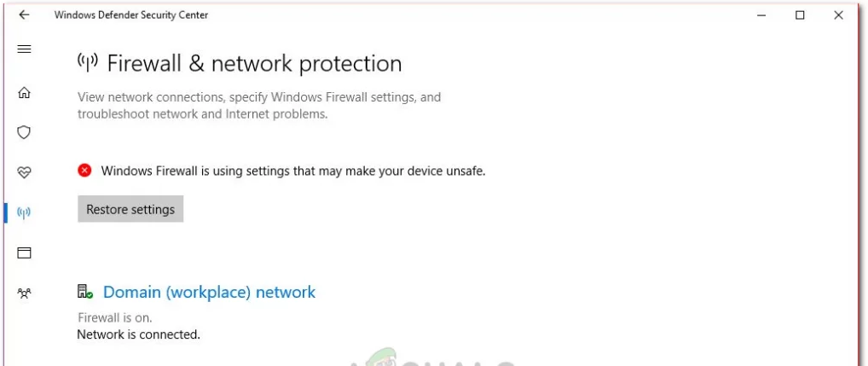Minimize the Windows Defender Security Center window
The width and height of the screenshot is (868, 366).
(761, 15)
